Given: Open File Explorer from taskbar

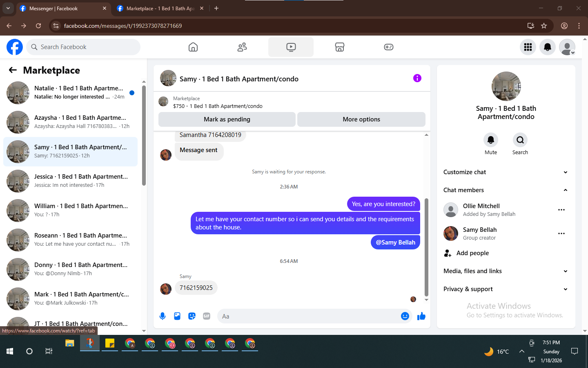Looking at the screenshot, I should (x=70, y=343).
